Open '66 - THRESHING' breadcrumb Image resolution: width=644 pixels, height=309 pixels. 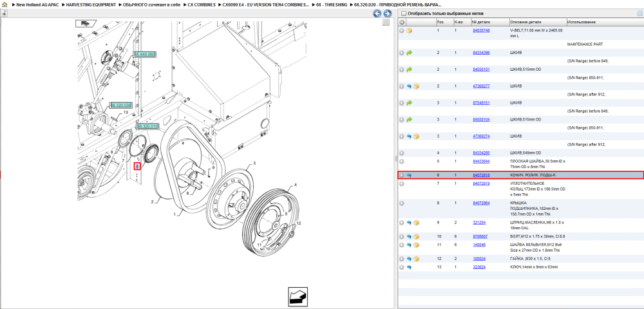332,5
